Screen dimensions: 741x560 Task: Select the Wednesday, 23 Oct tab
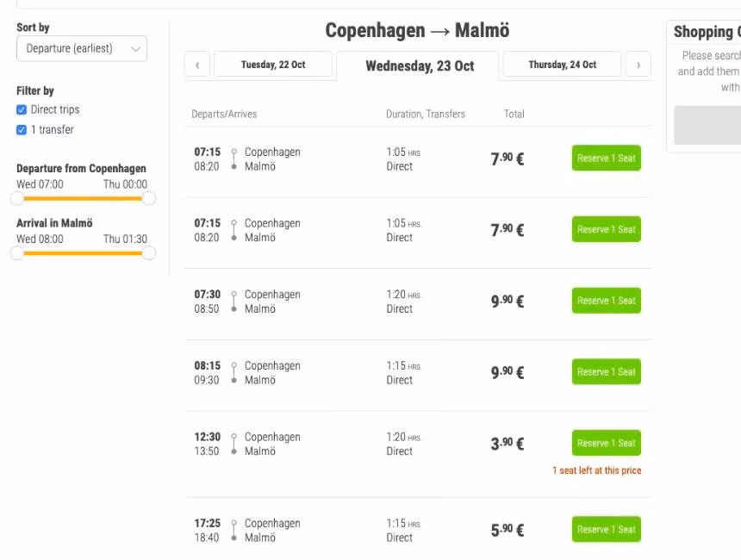coord(420,65)
